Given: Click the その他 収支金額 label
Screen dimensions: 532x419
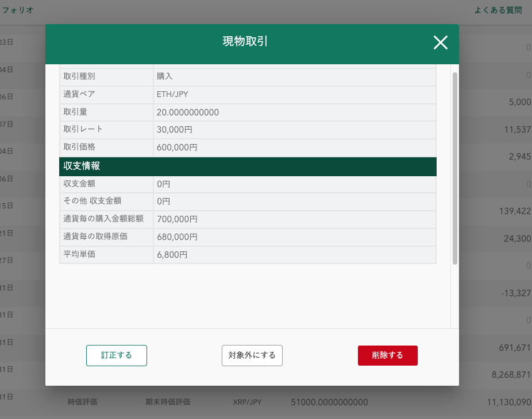Looking at the screenshot, I should 92,201.
